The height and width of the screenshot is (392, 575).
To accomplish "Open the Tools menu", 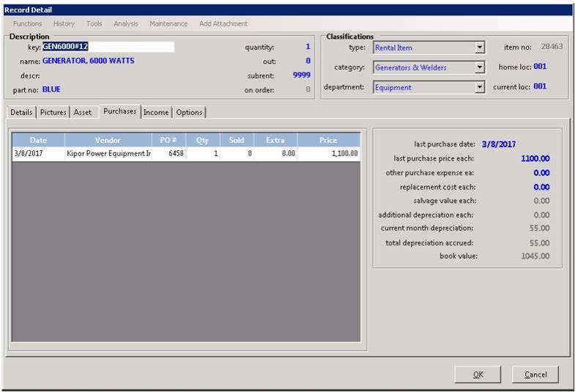I will [94, 23].
